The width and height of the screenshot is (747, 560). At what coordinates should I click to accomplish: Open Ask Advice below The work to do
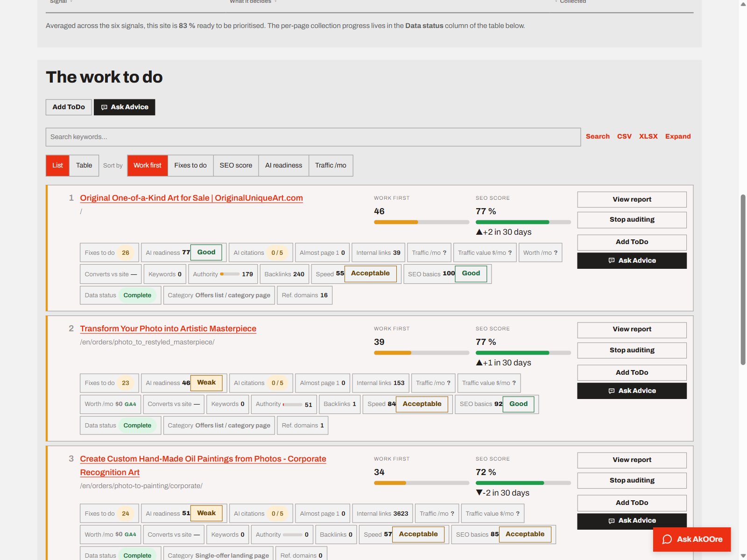tap(125, 107)
